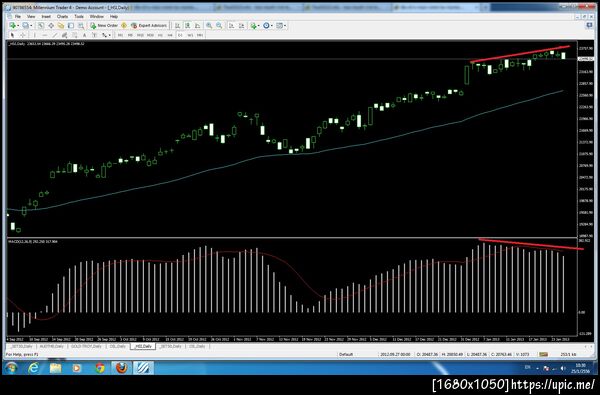Switch timeframe to M1
The height and width of the screenshot is (395, 600).
(120, 35)
